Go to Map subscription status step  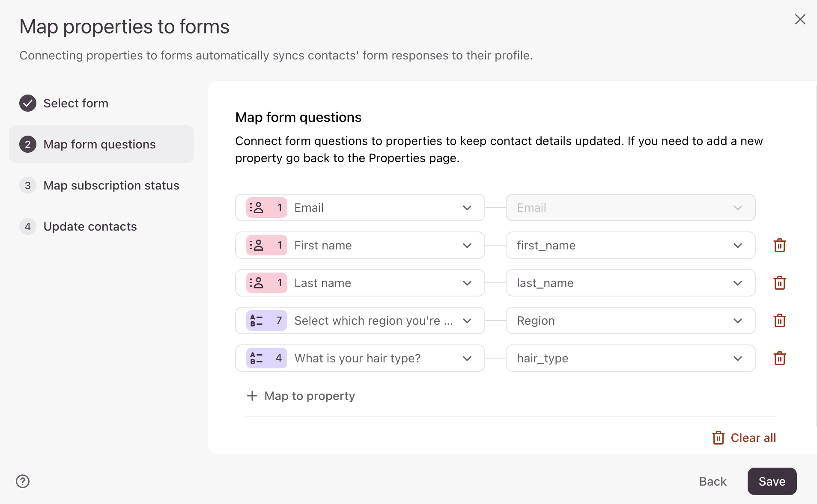pyautogui.click(x=101, y=185)
